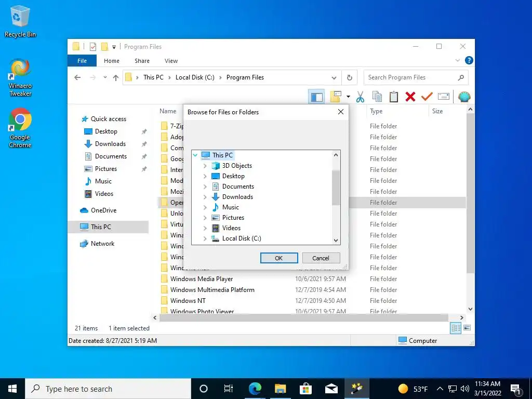Viewport: 532px width, 399px height.
Task: Select Music in the dialog tree
Action: coord(230,207)
